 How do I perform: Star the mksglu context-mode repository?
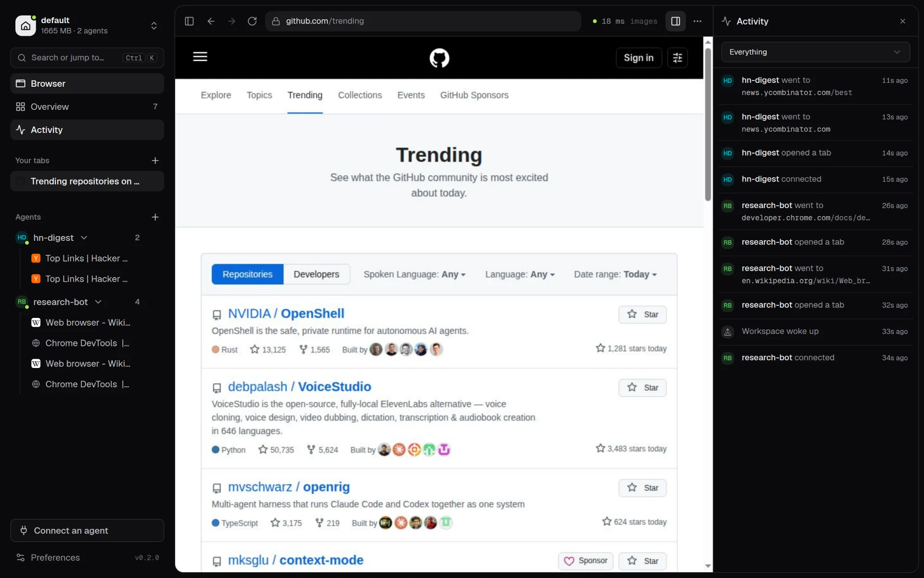[642, 561]
